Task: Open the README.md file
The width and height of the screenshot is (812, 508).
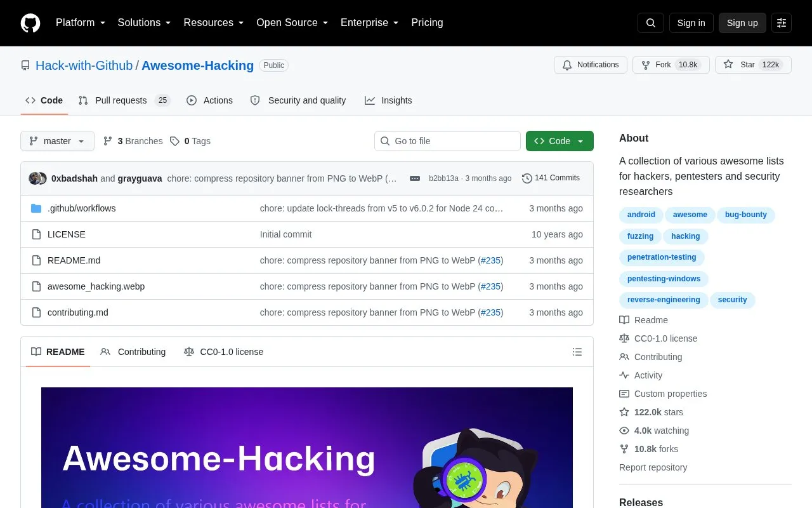Action: 74,260
